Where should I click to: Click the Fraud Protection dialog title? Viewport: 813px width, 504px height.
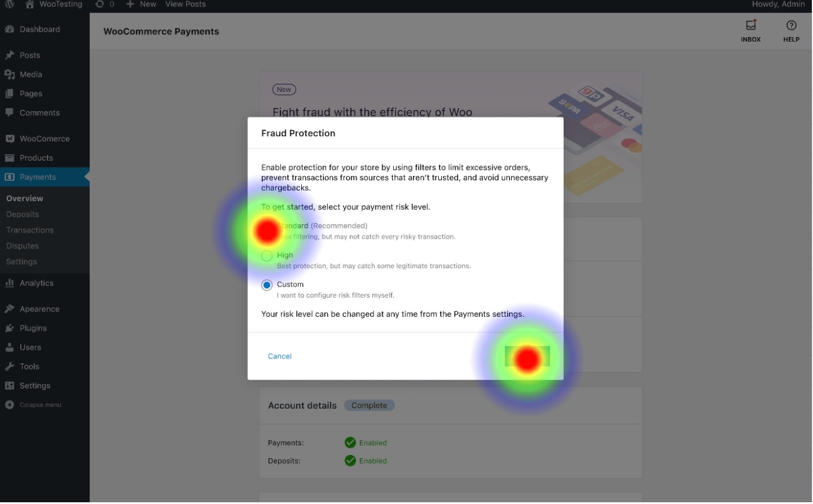coord(298,133)
